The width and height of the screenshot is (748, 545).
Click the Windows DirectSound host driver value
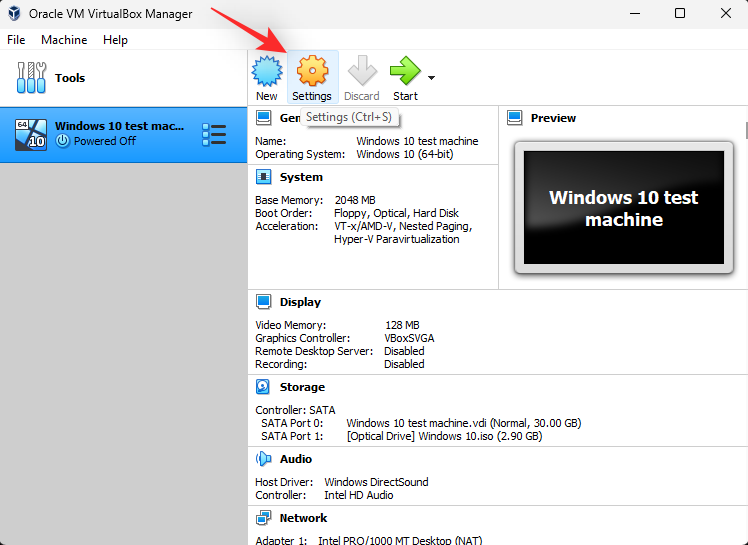(x=376, y=482)
